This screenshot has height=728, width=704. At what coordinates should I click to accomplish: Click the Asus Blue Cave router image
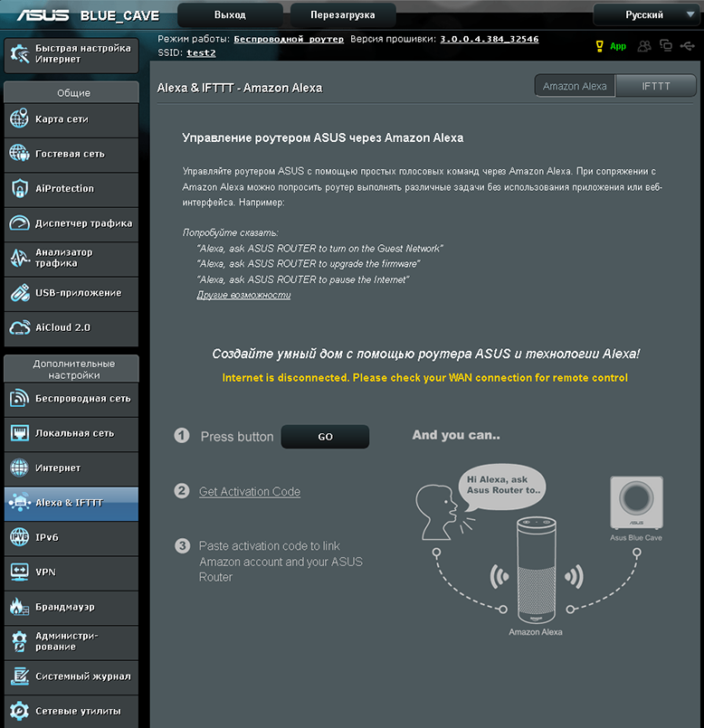tap(636, 502)
